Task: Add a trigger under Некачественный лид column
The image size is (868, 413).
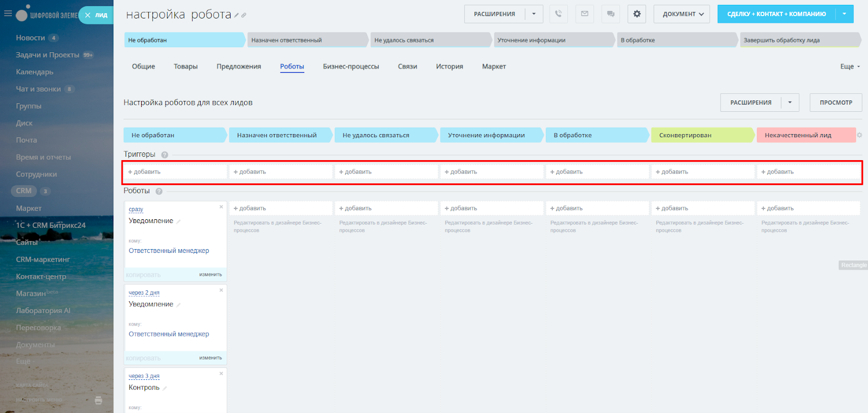Action: pyautogui.click(x=780, y=172)
